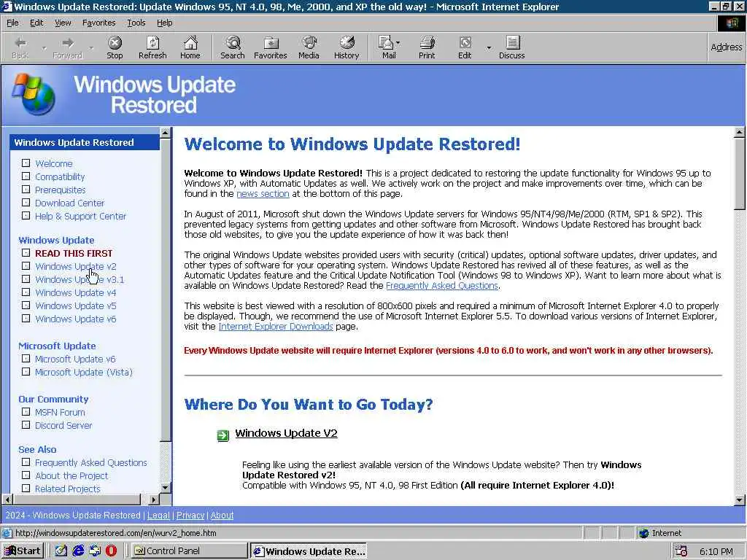Open Help & Support Center

coord(80,216)
